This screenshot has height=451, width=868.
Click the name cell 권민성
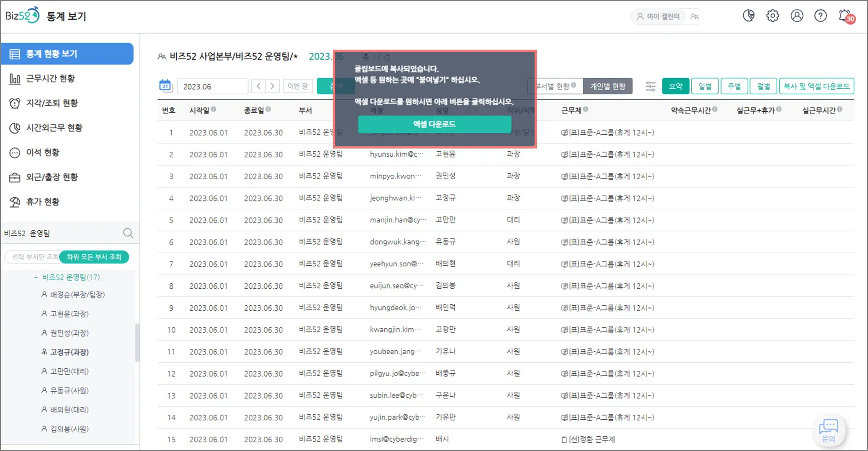(445, 176)
